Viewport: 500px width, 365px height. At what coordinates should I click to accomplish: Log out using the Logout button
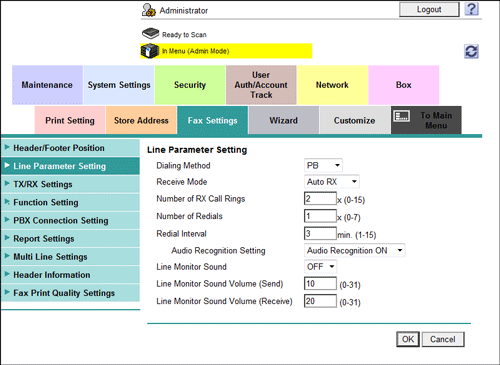[x=429, y=9]
